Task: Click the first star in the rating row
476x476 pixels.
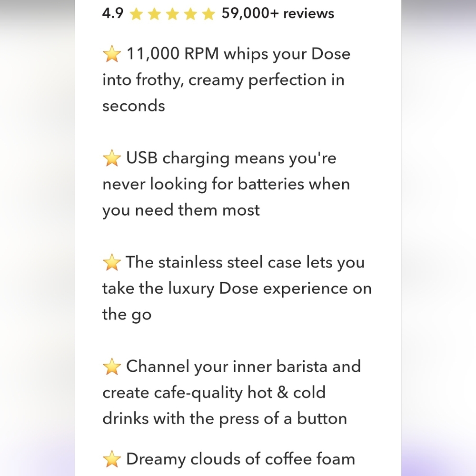Action: 136,14
